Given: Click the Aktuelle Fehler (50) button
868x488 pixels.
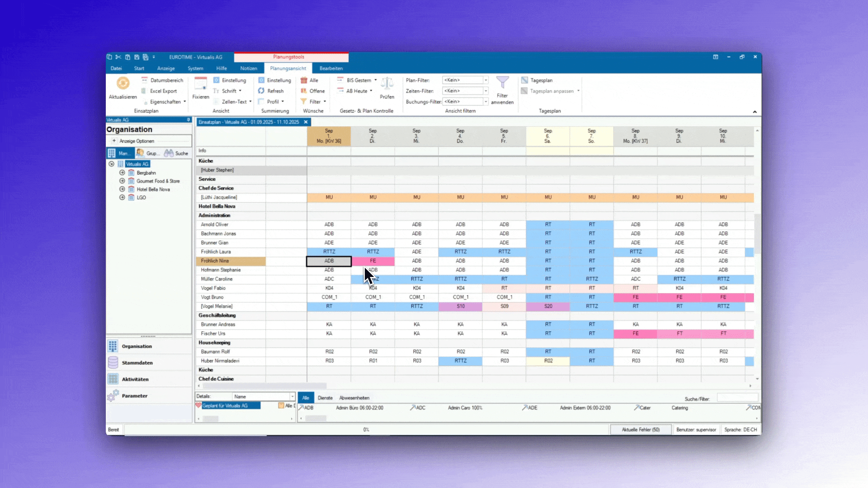Looking at the screenshot, I should coord(640,430).
